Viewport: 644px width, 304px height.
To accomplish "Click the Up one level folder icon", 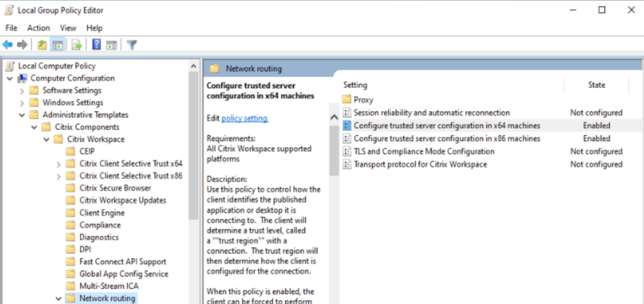I will click(42, 45).
